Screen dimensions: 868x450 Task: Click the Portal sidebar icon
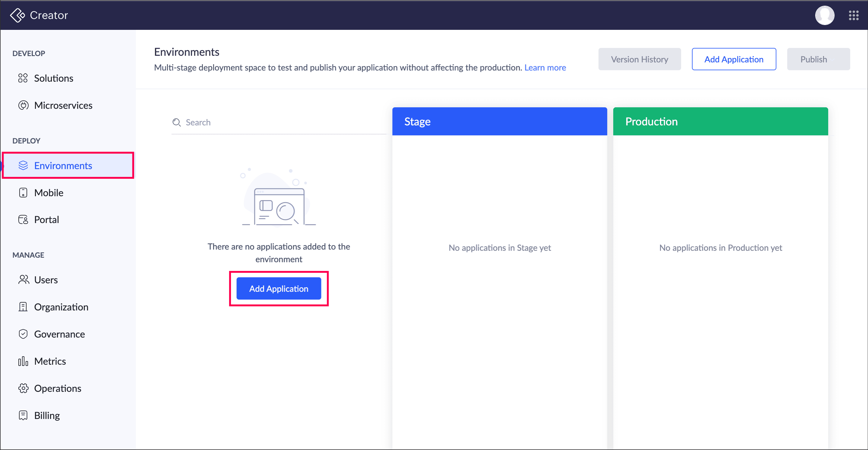[23, 220]
